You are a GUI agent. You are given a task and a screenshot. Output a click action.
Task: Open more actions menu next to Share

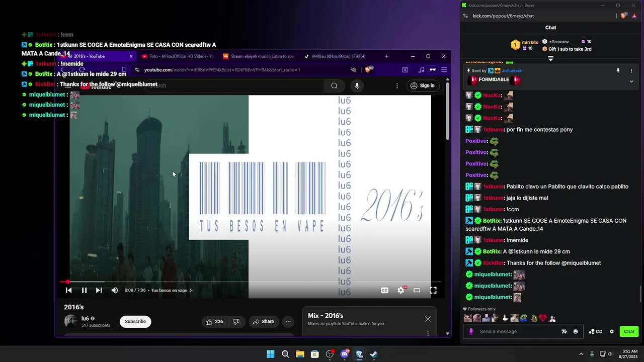(x=288, y=322)
